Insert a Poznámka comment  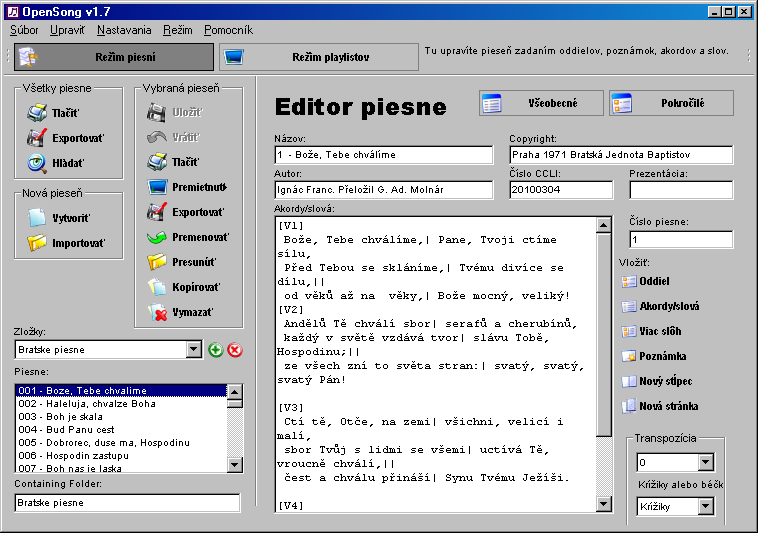point(654,357)
